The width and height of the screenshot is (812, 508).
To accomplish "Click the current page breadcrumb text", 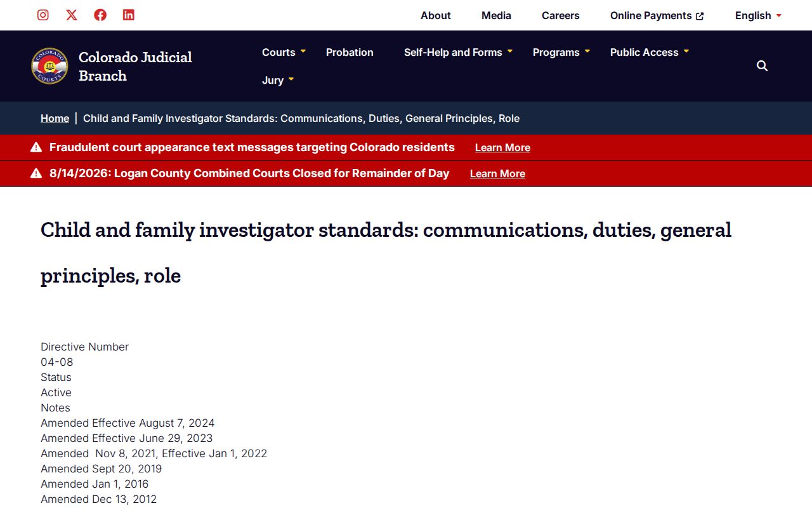I will [x=301, y=118].
